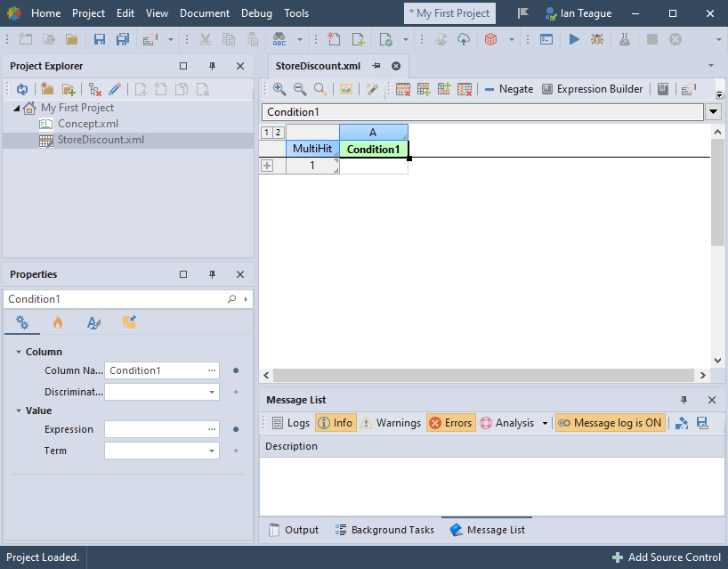Image resolution: width=728 pixels, height=569 pixels.
Task: Click the red cube package icon
Action: click(490, 39)
